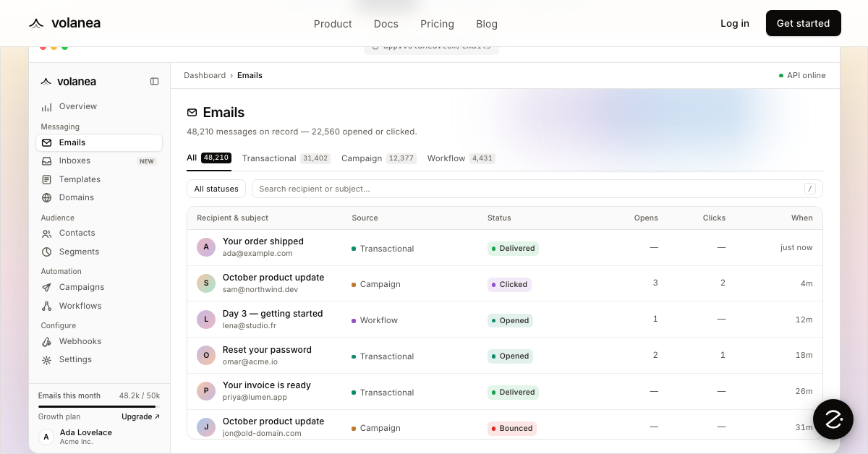Collapse the sidebar with the panel icon
This screenshot has width=868, height=454.
point(154,82)
